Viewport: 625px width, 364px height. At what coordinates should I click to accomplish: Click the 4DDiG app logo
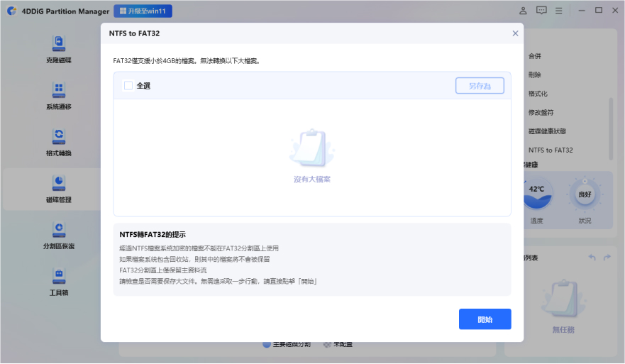coord(12,11)
